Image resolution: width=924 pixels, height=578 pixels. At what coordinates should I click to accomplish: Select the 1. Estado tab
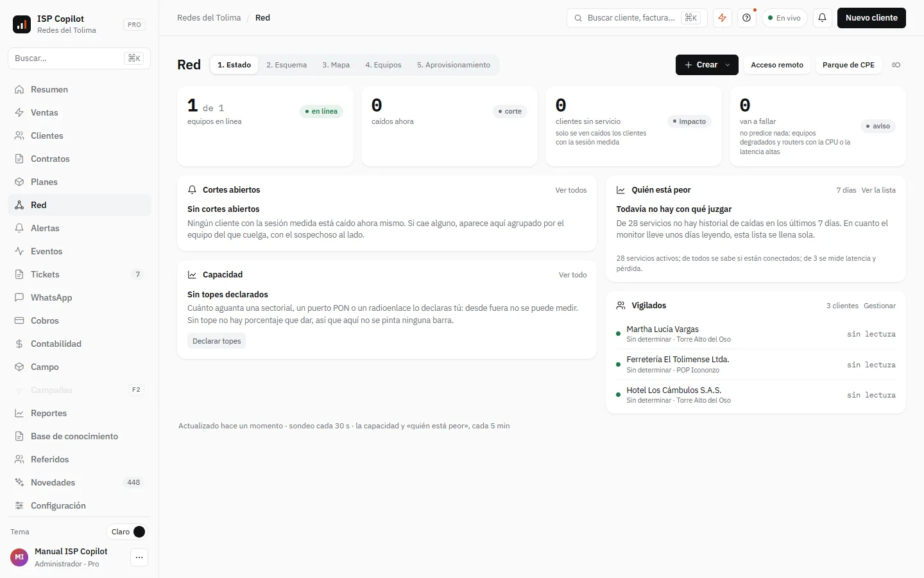point(234,65)
